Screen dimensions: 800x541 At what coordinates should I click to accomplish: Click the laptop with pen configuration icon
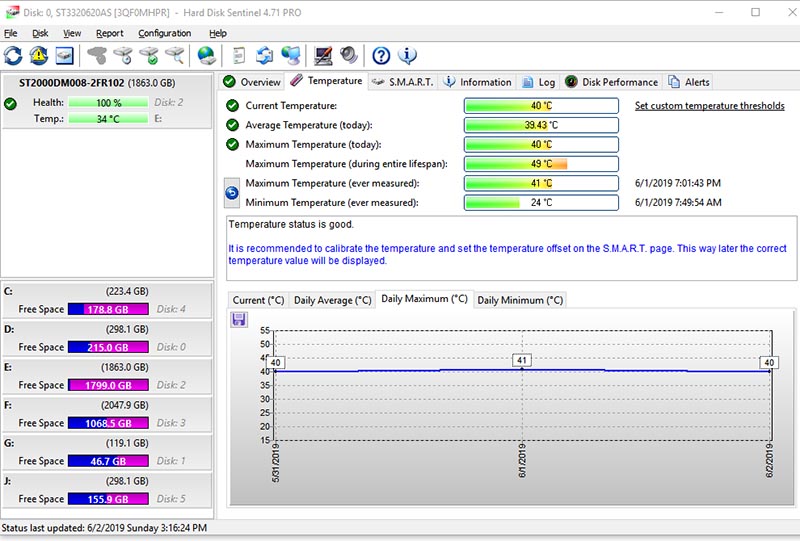point(323,56)
